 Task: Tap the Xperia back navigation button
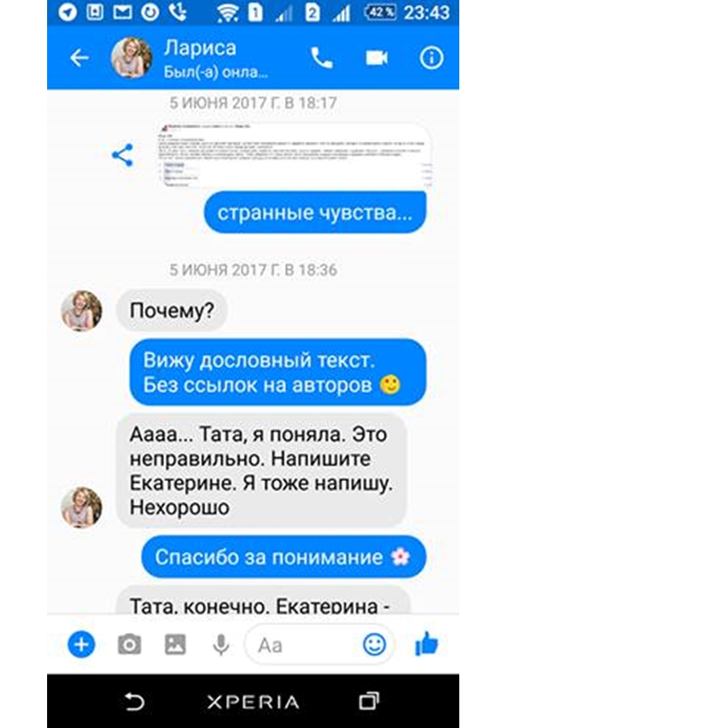coord(135,701)
